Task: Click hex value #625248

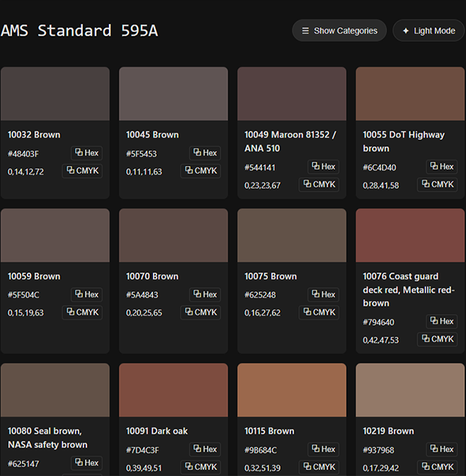Action: point(260,295)
